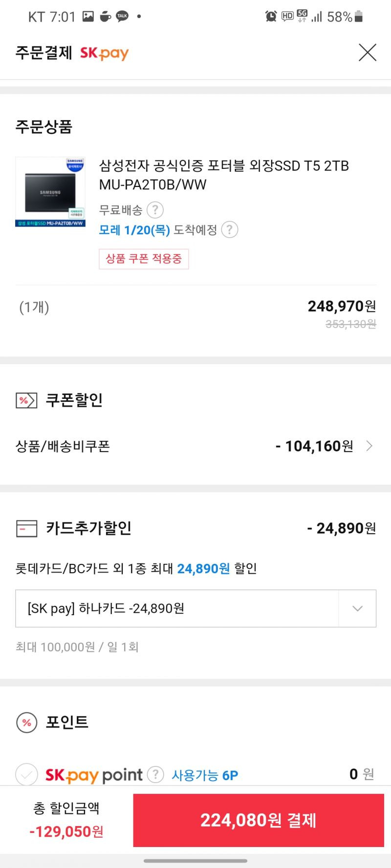The image size is (391, 868).
Task: Toggle the SK pay point use checkbox
Action: [26, 774]
